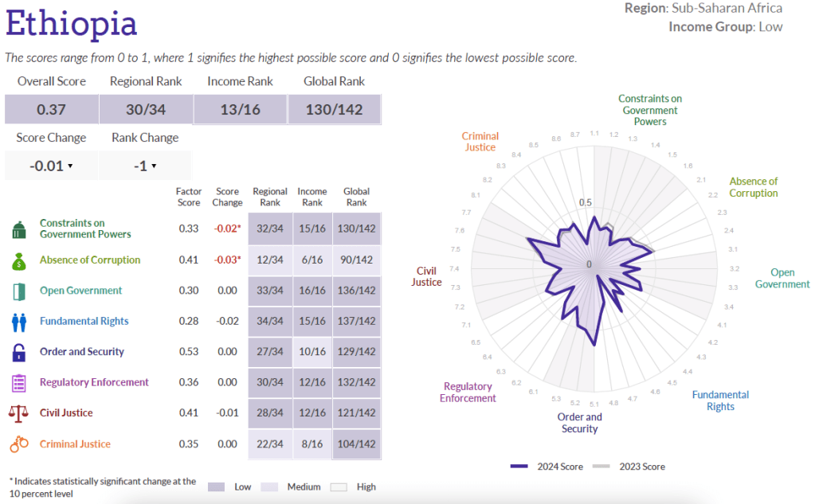Click the Open Government door icon
815x504 pixels.
tap(19, 291)
